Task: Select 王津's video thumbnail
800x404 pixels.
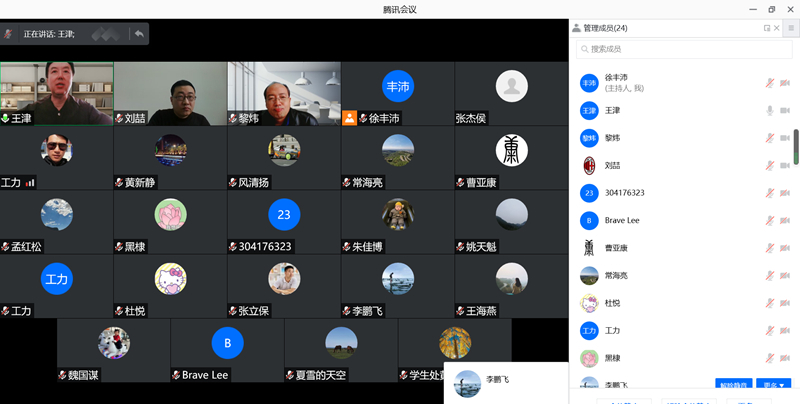Action: [x=57, y=93]
